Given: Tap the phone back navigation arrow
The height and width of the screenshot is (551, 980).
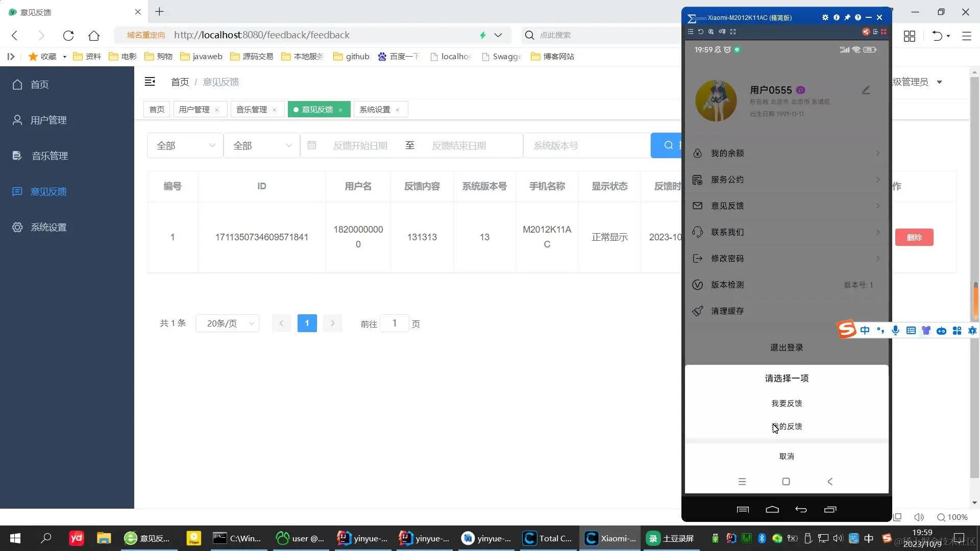Looking at the screenshot, I should (830, 482).
